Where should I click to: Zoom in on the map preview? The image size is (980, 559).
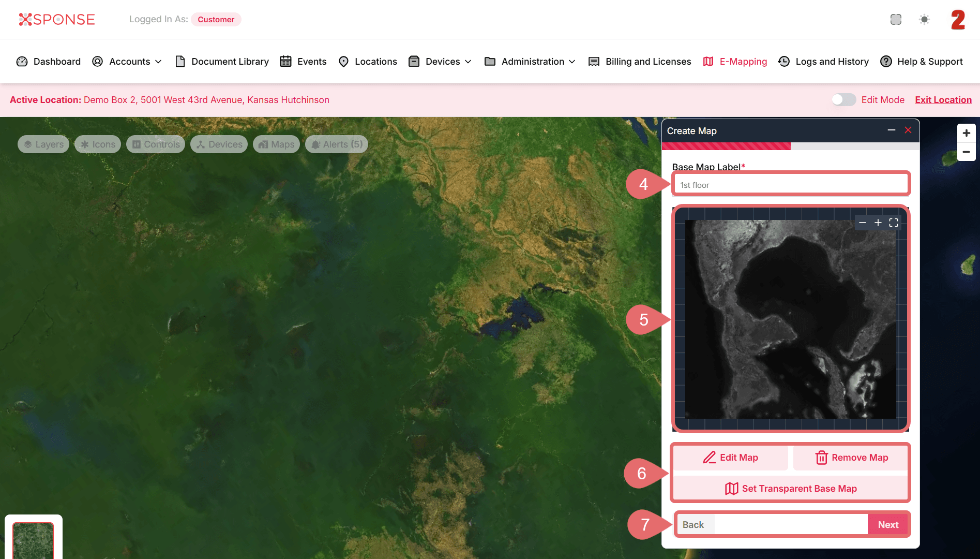click(x=878, y=223)
